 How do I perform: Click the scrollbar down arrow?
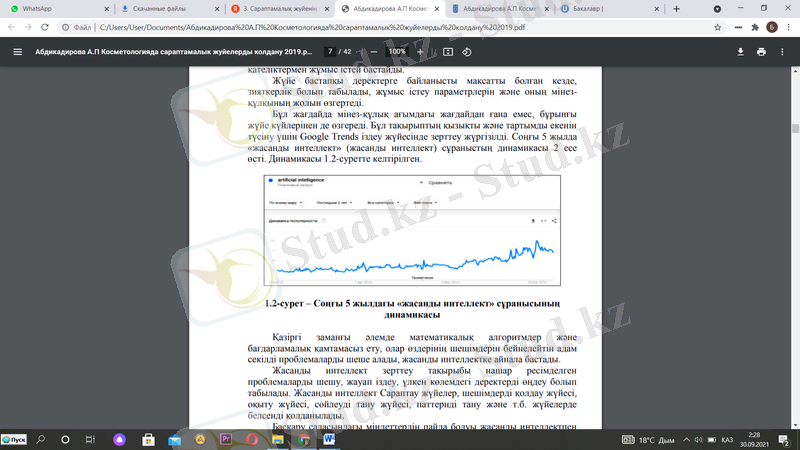[x=795, y=424]
